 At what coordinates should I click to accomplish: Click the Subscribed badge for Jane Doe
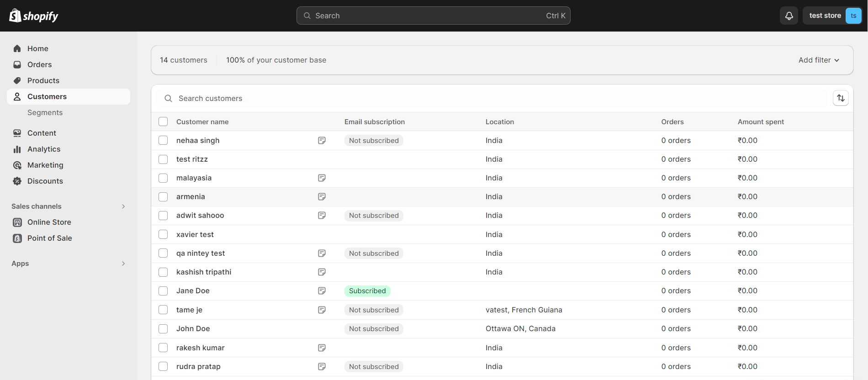(x=367, y=290)
